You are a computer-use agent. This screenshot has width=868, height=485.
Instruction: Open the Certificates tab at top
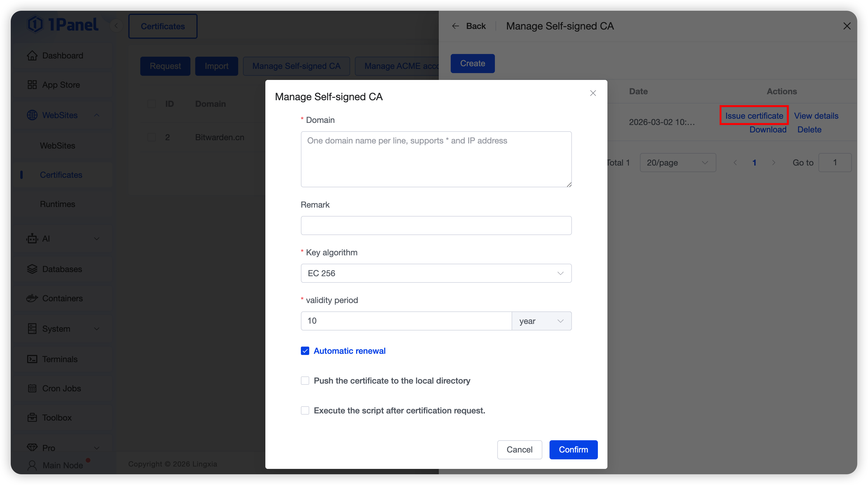point(163,26)
